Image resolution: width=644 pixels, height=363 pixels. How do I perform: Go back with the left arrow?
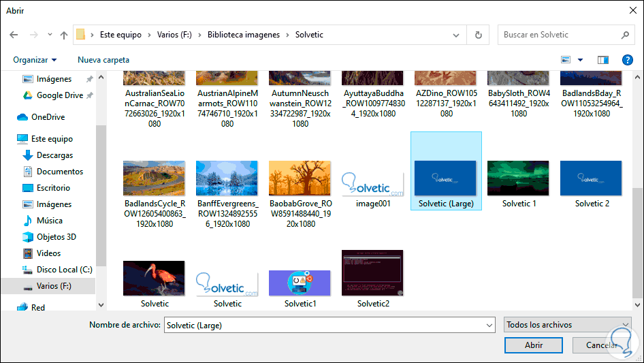click(x=14, y=35)
